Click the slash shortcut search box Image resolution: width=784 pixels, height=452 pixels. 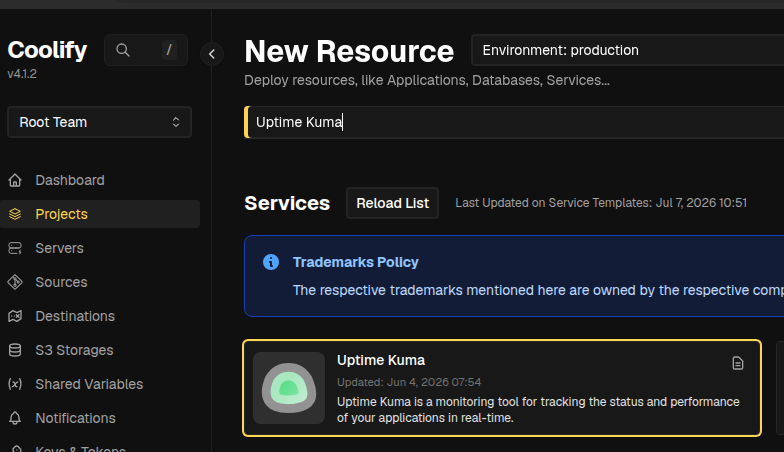[146, 50]
